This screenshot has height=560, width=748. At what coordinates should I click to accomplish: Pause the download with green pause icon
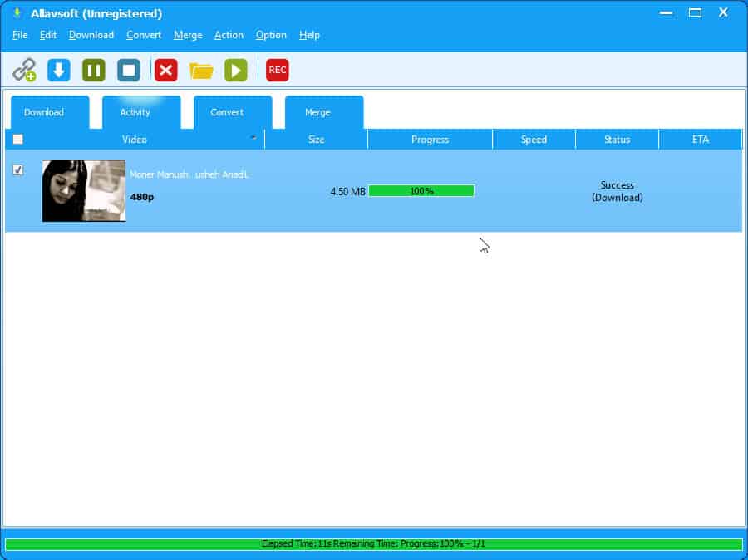(93, 70)
